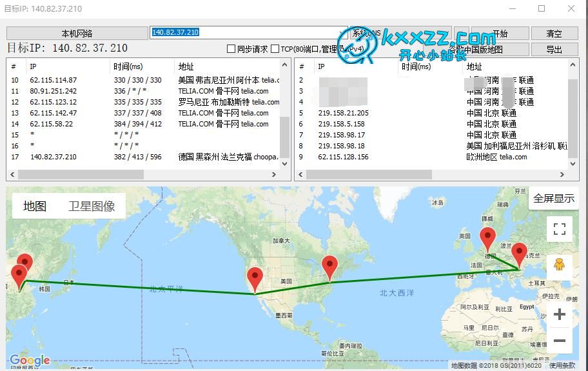Maximize the 目标IP window
The image size is (588, 371).
[542, 8]
